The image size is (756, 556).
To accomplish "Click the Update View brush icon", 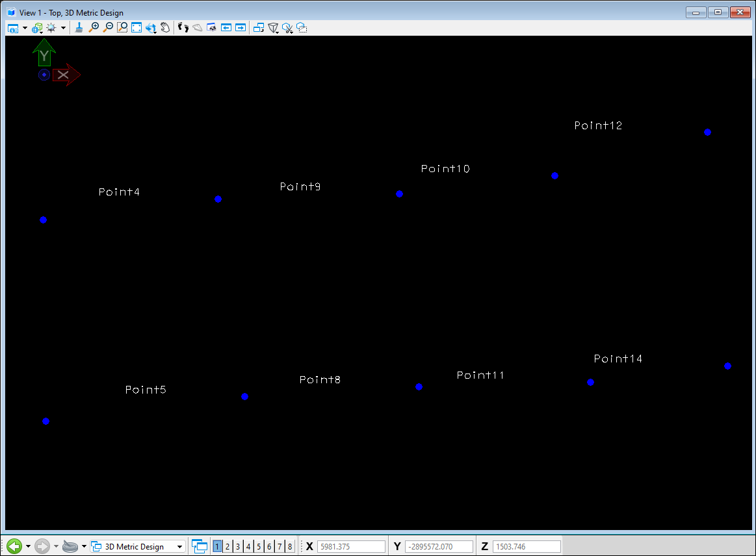I will tap(79, 28).
